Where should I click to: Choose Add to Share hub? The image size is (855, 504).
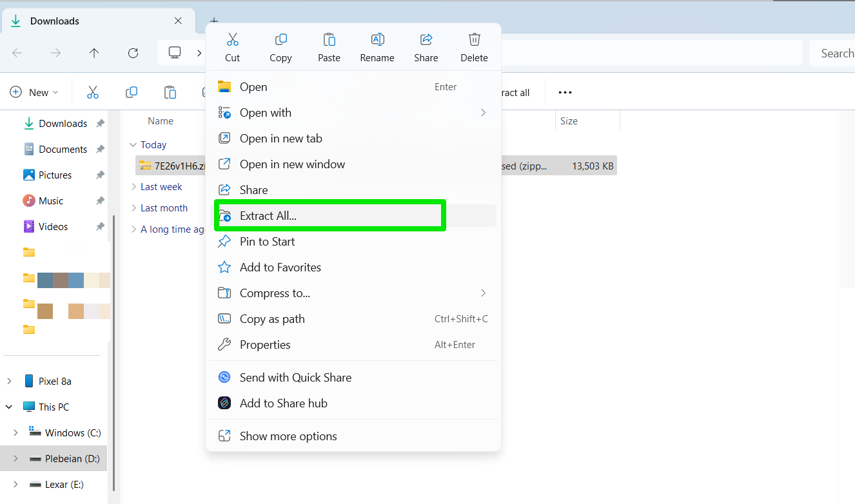[353, 403]
